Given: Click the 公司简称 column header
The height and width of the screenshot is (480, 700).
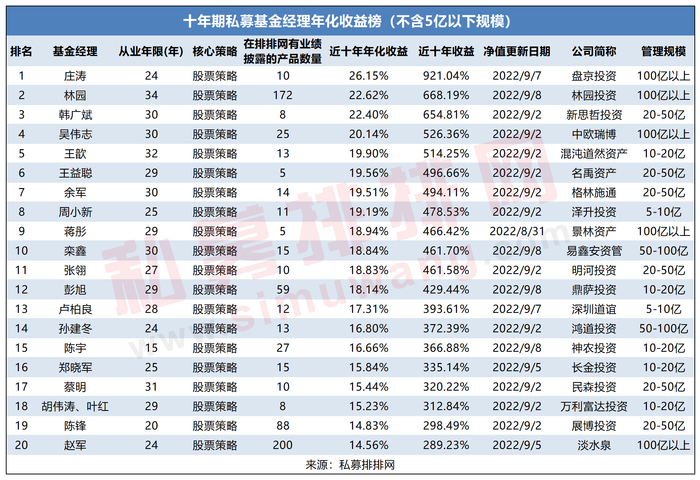Looking at the screenshot, I should pyautogui.click(x=594, y=51).
